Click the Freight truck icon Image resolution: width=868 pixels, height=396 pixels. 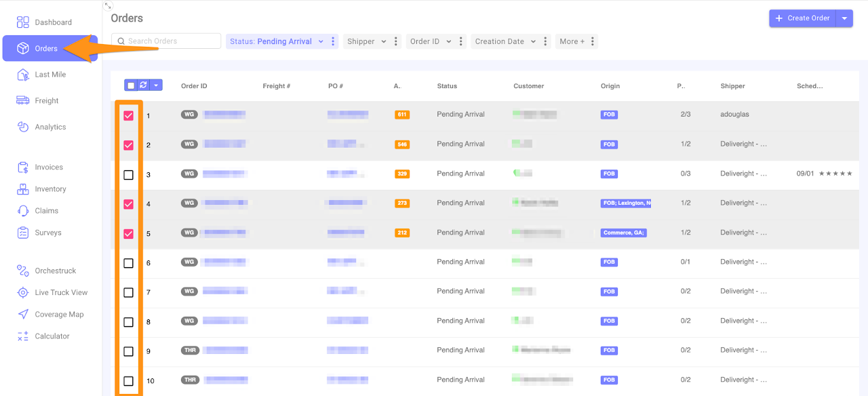23,100
